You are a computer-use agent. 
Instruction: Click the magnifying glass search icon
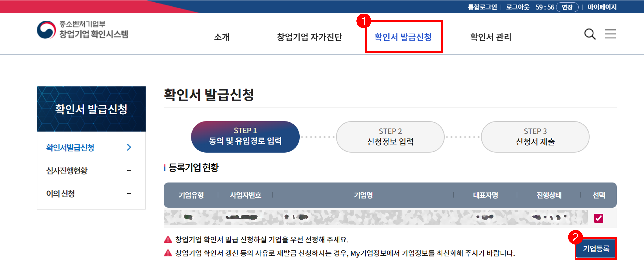coord(590,34)
